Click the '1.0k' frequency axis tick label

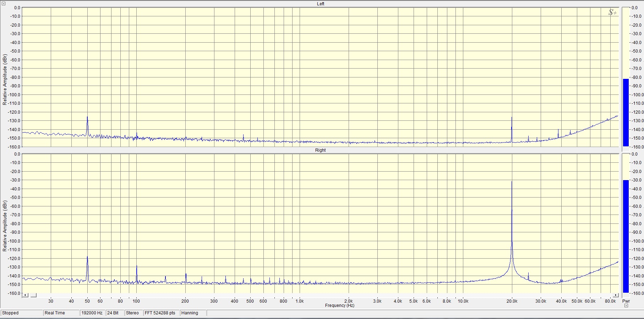[300, 301]
